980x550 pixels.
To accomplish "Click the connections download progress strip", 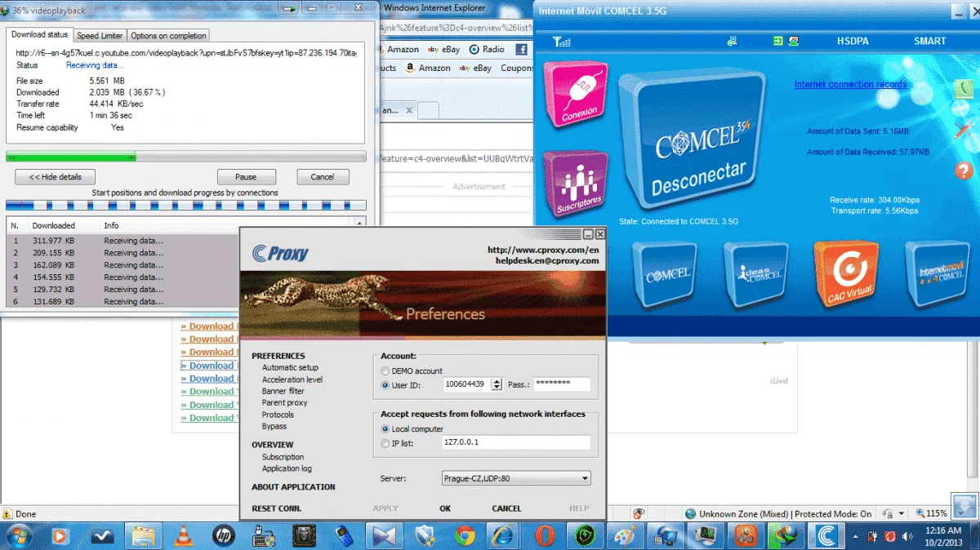I will [x=185, y=206].
